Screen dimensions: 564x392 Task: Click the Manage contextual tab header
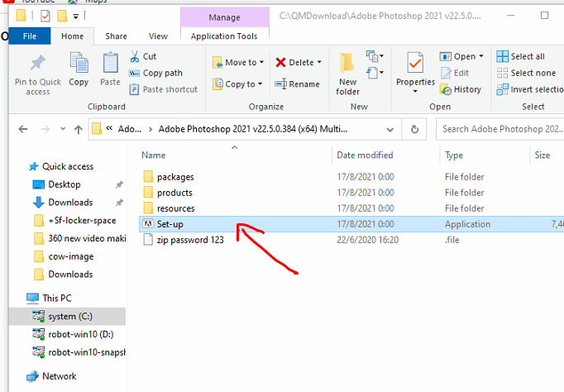coord(224,17)
